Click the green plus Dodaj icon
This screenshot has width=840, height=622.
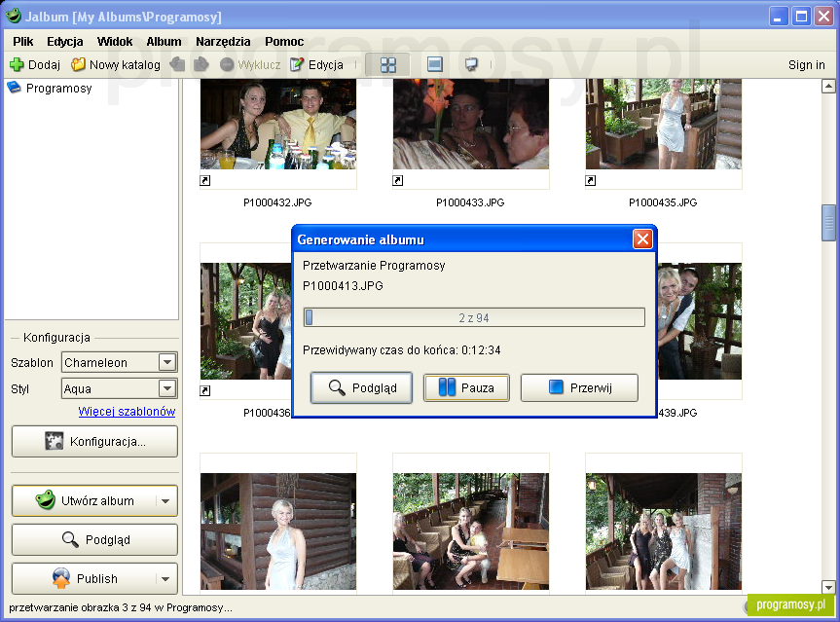tap(17, 65)
